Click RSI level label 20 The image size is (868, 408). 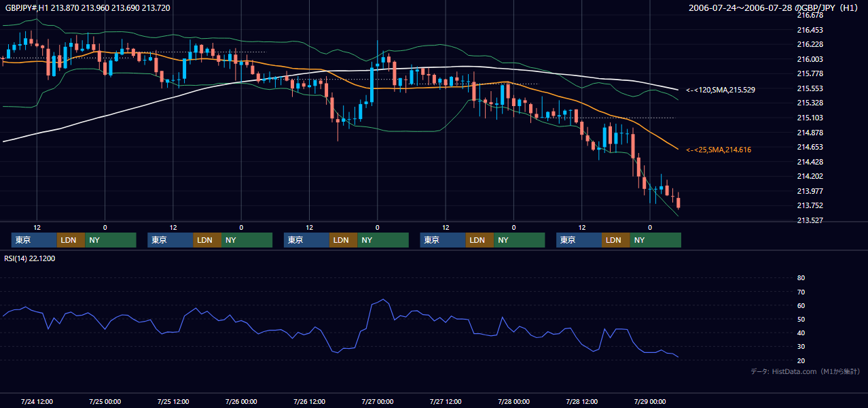pyautogui.click(x=801, y=360)
